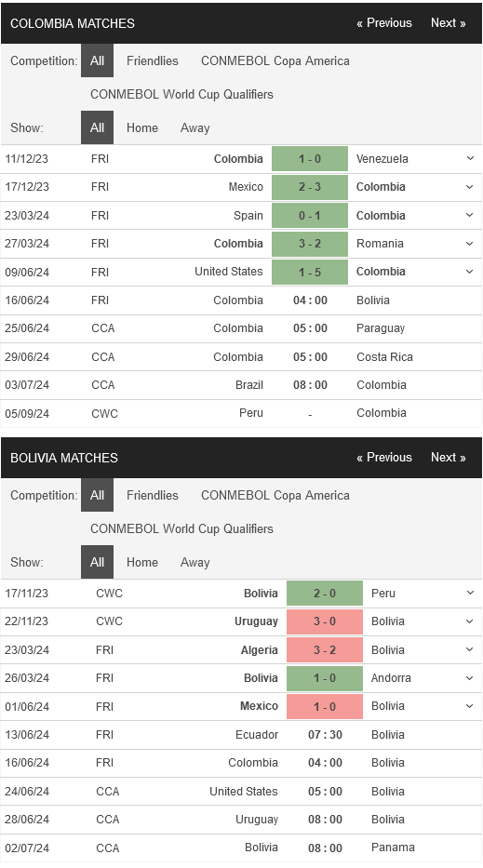
Task: Open Mexico vs Bolivia match details arrow
Action: point(470,706)
